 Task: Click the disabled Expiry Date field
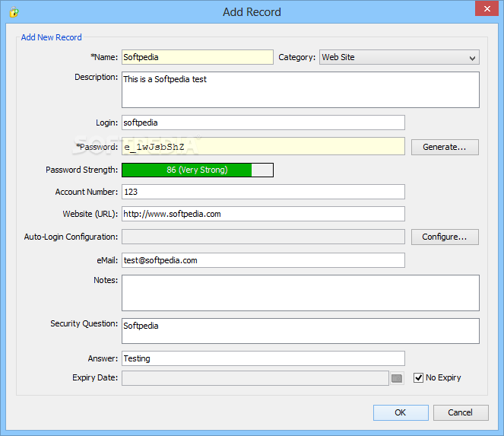pos(255,378)
